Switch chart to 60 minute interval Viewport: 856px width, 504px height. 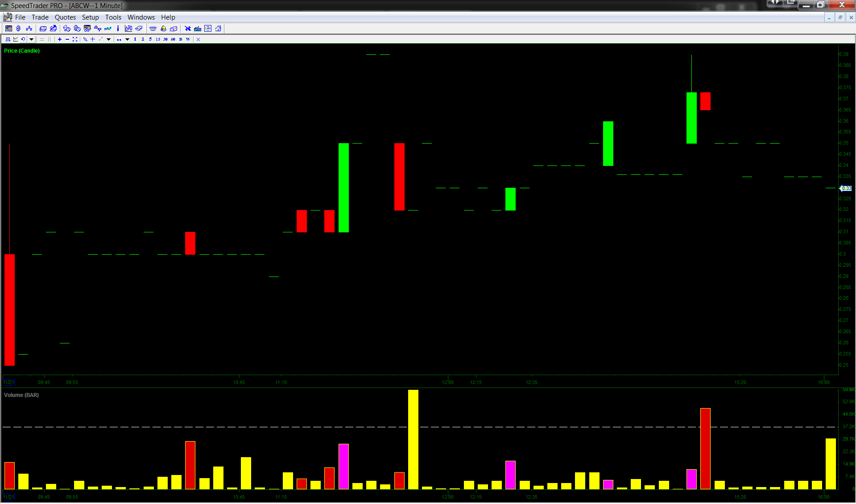pyautogui.click(x=173, y=39)
